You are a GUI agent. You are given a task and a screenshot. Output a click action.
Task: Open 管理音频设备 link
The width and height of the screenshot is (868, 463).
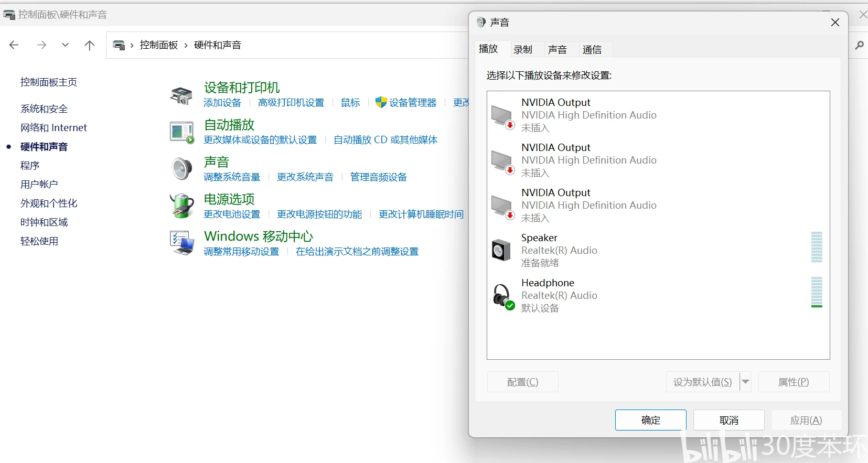379,177
